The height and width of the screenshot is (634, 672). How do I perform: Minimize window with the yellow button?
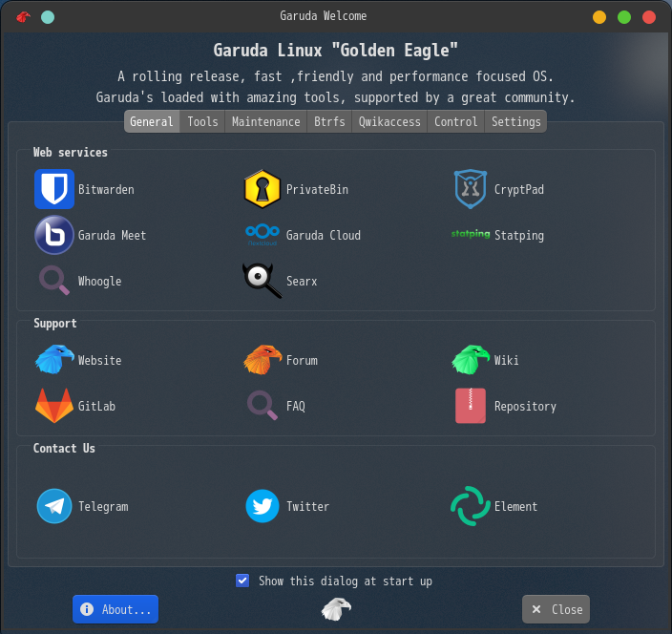tap(599, 17)
